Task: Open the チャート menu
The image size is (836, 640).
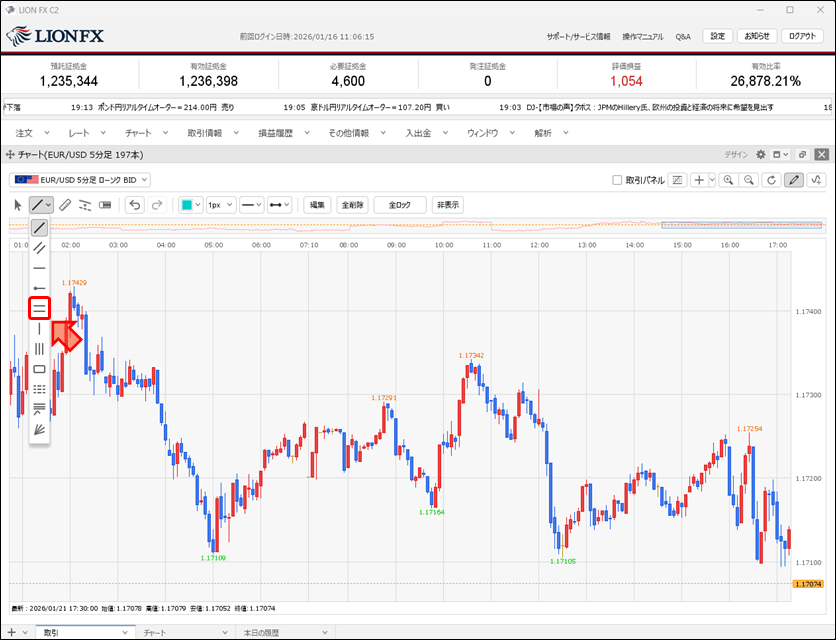Action: click(144, 132)
